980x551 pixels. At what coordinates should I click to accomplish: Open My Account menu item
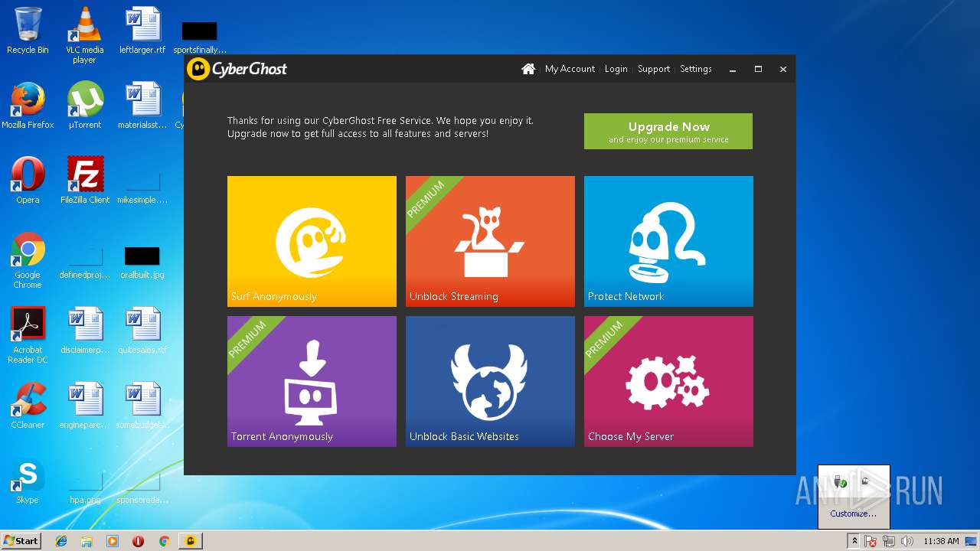coord(570,69)
